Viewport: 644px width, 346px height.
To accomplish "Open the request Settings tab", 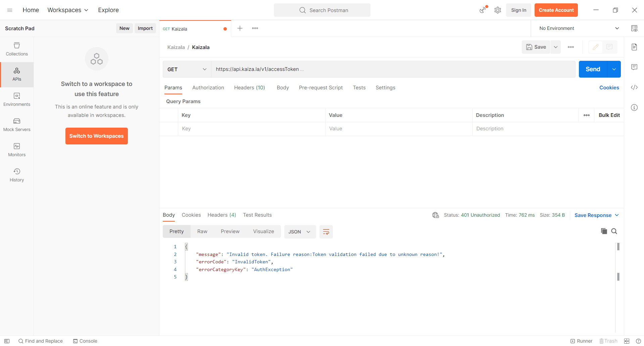I will pyautogui.click(x=385, y=88).
